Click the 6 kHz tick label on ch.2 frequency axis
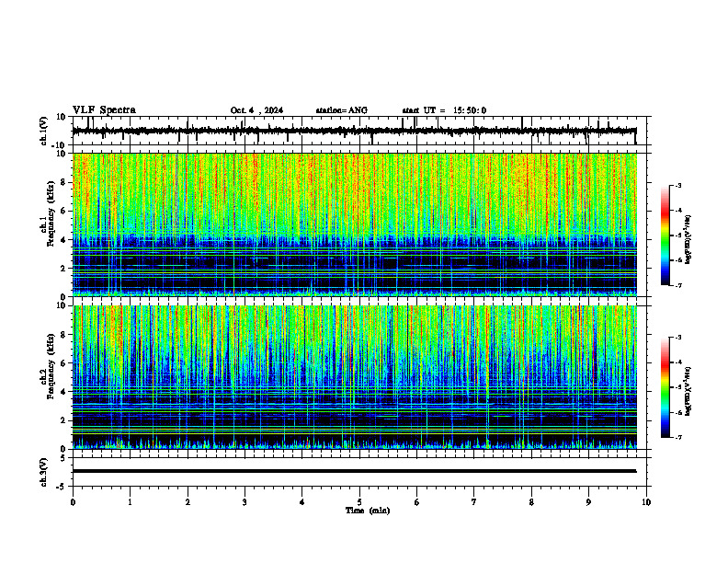The width and height of the screenshot is (728, 563). pyautogui.click(x=64, y=363)
